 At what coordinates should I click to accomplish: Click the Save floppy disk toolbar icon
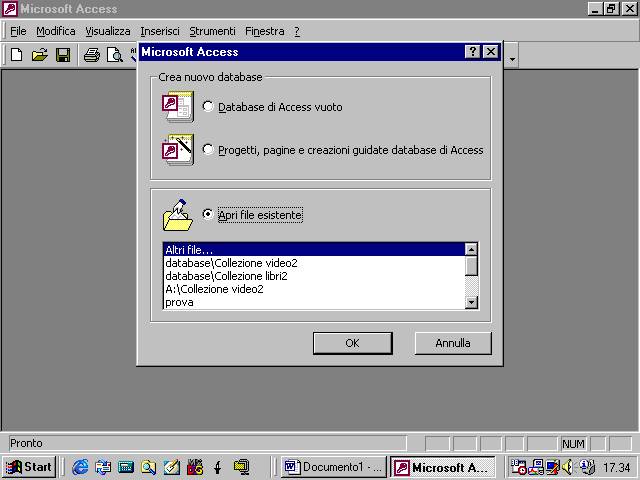coord(63,54)
